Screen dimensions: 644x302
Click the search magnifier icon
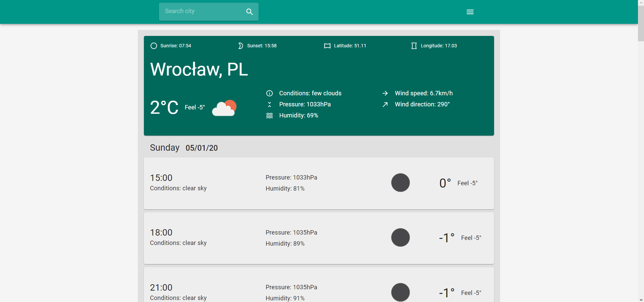pyautogui.click(x=249, y=12)
